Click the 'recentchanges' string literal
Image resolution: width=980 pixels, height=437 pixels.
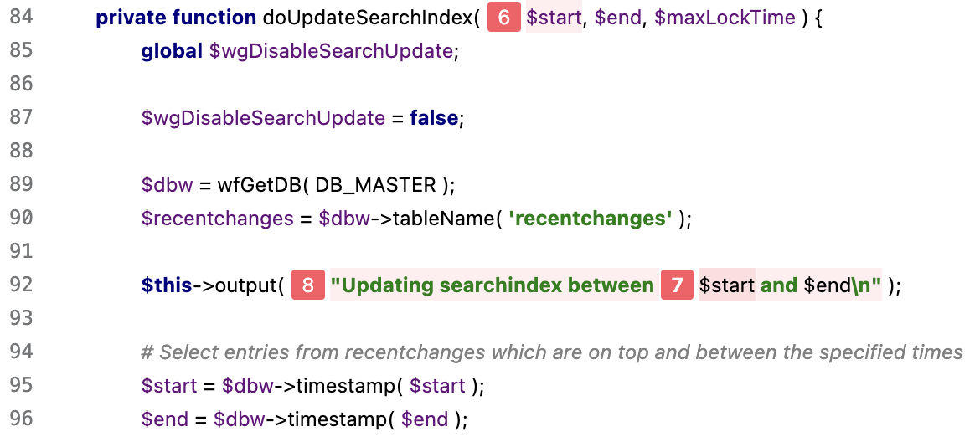pos(591,218)
